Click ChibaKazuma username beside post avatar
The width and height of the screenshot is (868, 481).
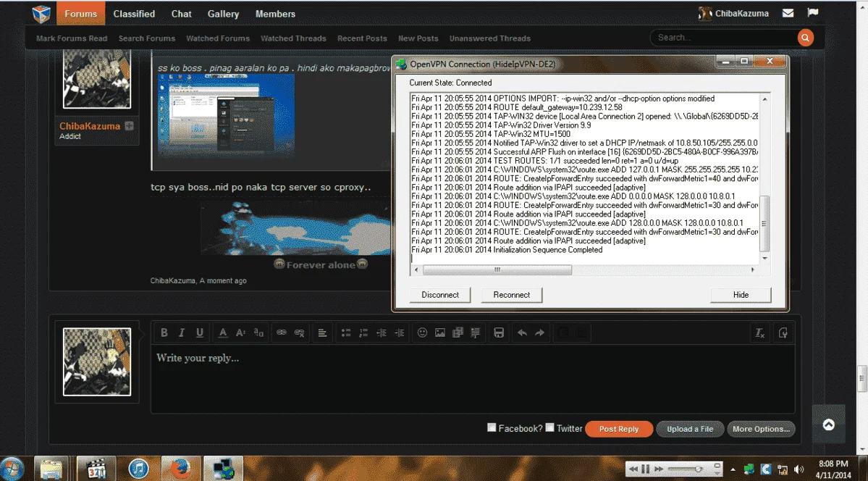click(x=90, y=126)
